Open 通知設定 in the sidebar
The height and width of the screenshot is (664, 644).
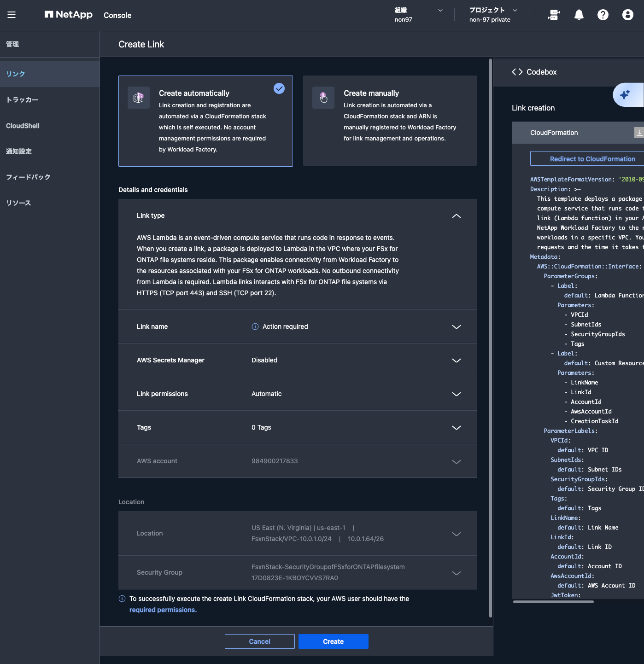click(x=50, y=151)
